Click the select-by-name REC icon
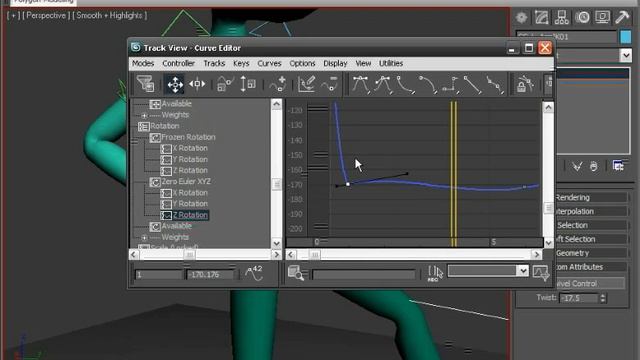The image size is (640, 360). pyautogui.click(x=435, y=273)
